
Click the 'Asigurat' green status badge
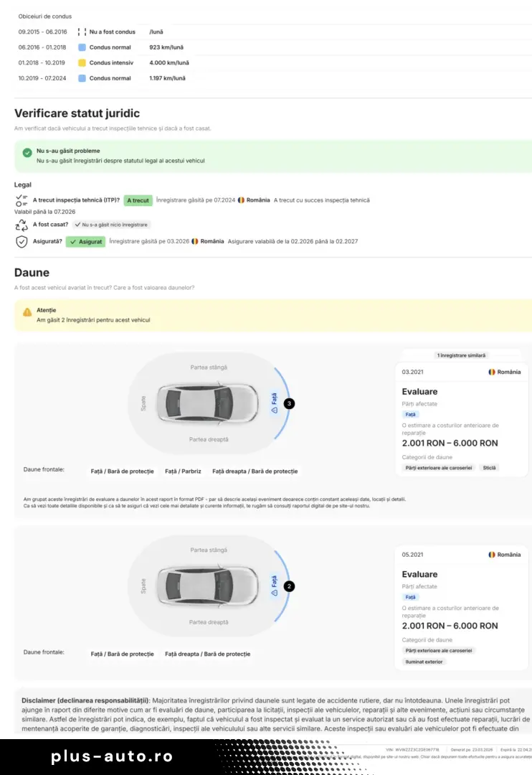[x=85, y=242]
